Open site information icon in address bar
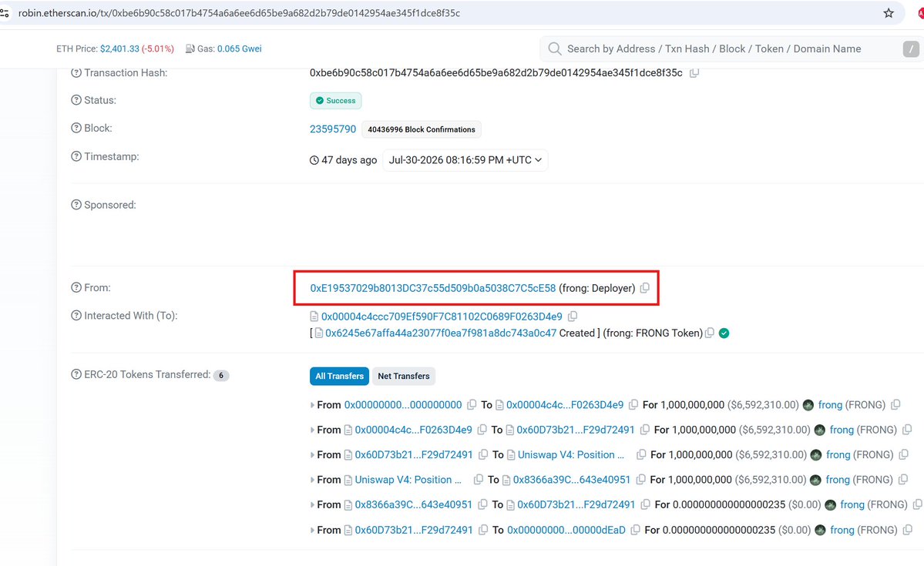The image size is (924, 566). click(x=5, y=13)
